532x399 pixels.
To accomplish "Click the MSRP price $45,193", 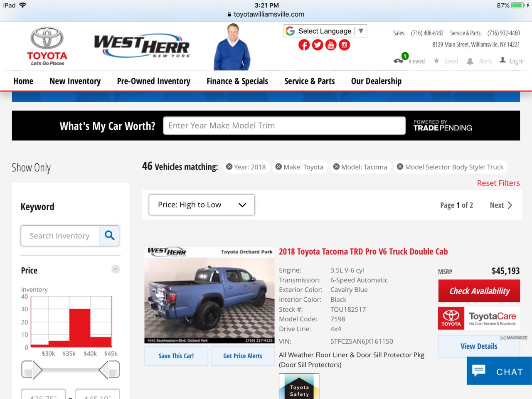I will [x=505, y=271].
